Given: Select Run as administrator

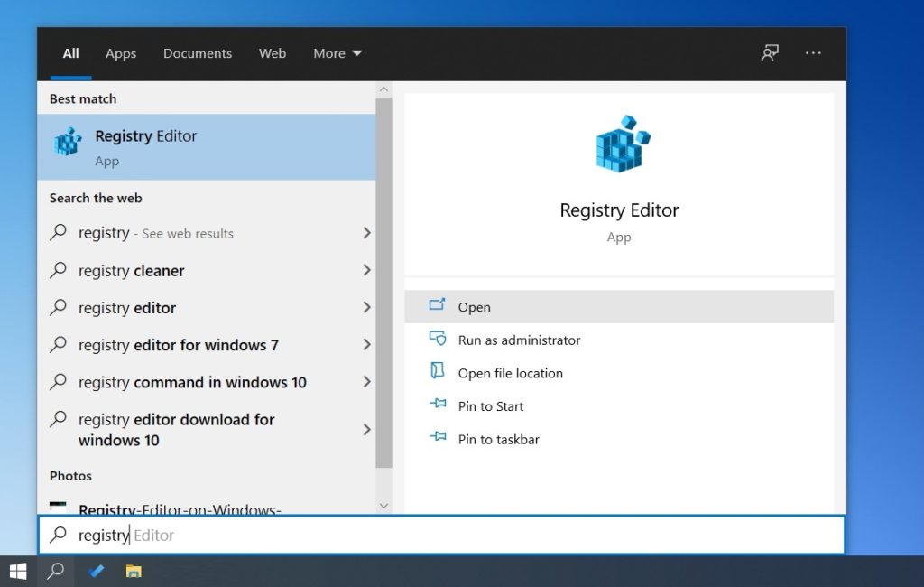Looking at the screenshot, I should 519,340.
